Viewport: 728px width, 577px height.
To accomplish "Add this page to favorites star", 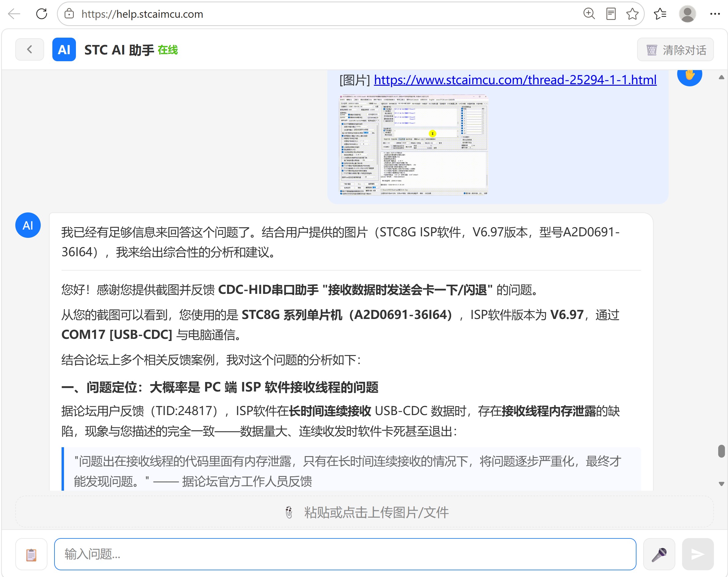I will coord(632,14).
